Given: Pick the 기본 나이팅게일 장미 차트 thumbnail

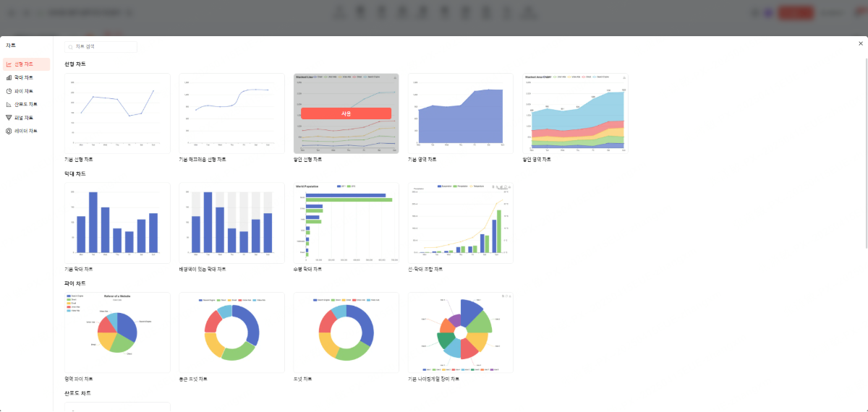Looking at the screenshot, I should click(x=460, y=332).
